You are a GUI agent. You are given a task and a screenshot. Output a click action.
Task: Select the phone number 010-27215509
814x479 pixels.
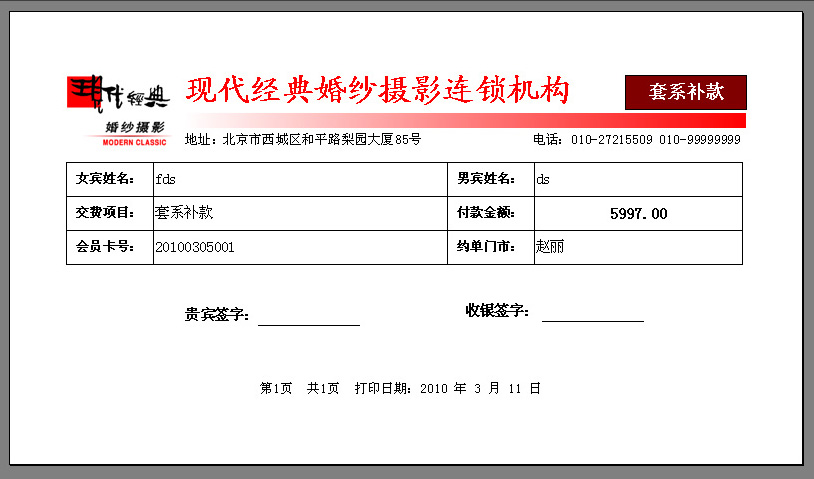(x=612, y=140)
